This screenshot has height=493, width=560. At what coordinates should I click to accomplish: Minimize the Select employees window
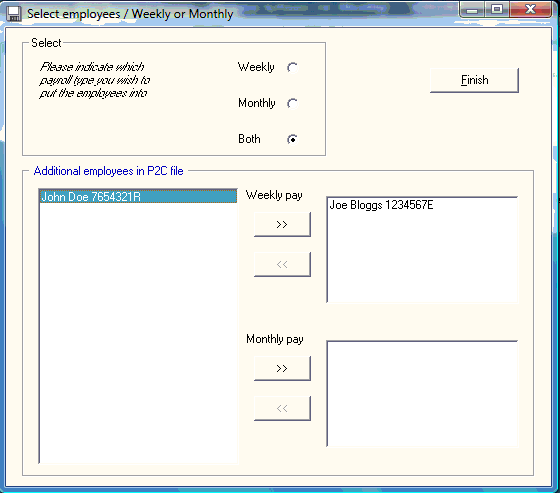point(472,9)
